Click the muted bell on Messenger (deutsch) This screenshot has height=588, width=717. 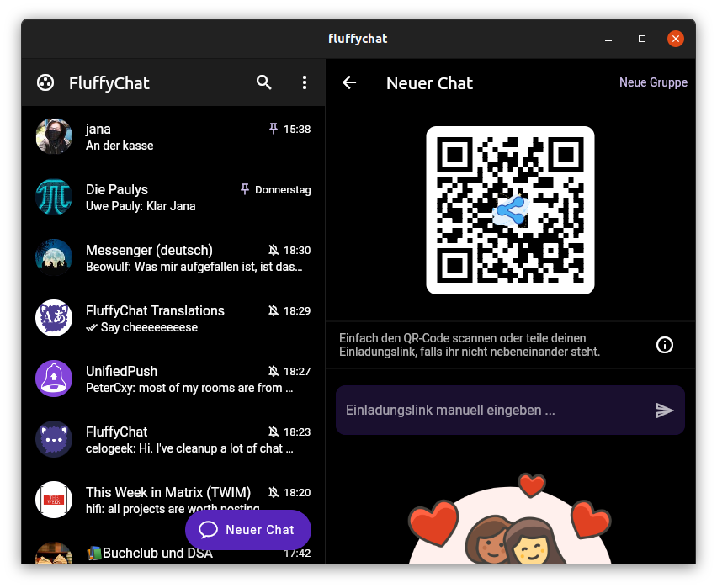click(x=273, y=251)
